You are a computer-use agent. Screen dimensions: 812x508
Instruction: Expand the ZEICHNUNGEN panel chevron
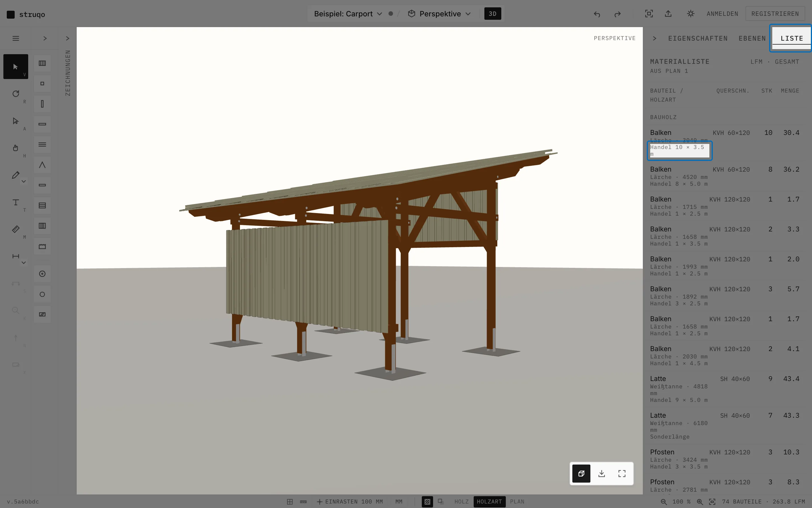click(x=67, y=38)
